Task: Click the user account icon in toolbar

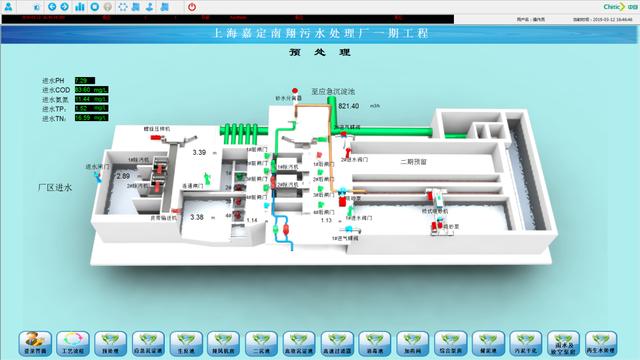Action: pyautogui.click(x=8, y=7)
